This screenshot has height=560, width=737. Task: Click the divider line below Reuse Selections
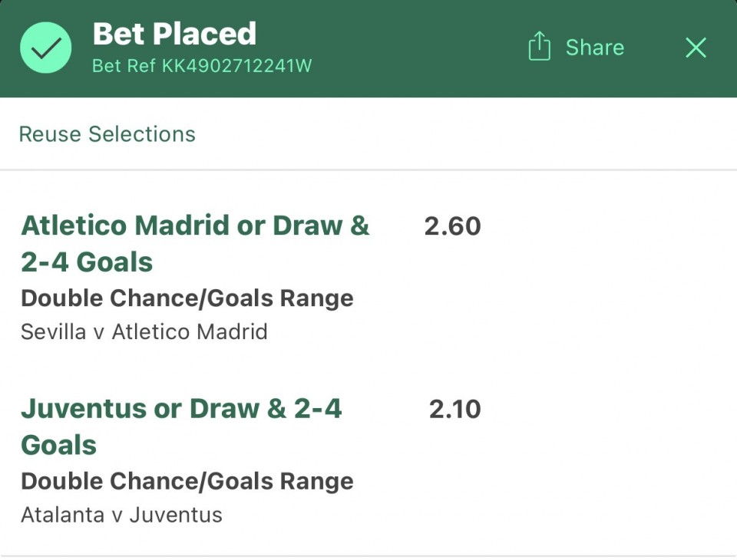[368, 170]
